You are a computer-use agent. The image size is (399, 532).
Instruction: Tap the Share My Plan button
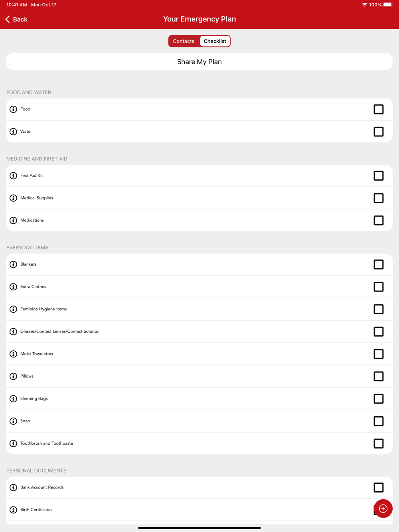199,62
